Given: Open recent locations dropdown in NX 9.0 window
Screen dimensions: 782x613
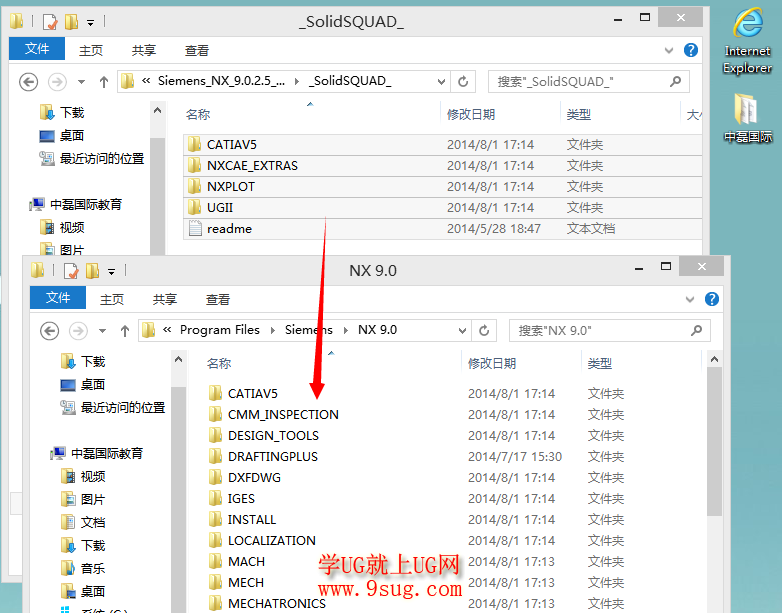Looking at the screenshot, I should [102, 331].
